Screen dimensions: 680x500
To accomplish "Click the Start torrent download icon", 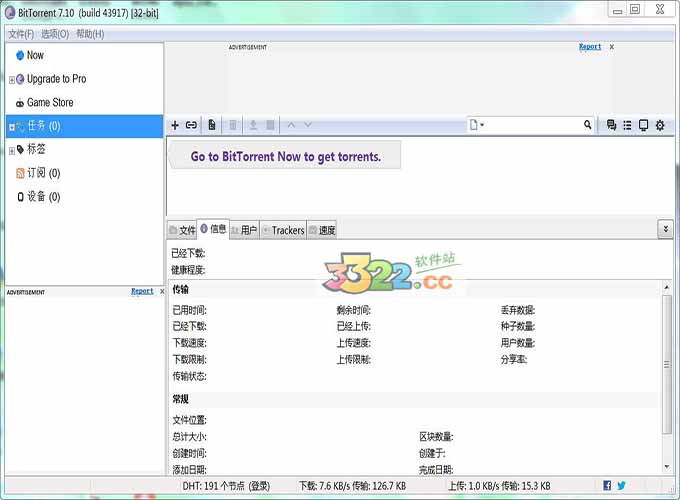I will pyautogui.click(x=253, y=125).
